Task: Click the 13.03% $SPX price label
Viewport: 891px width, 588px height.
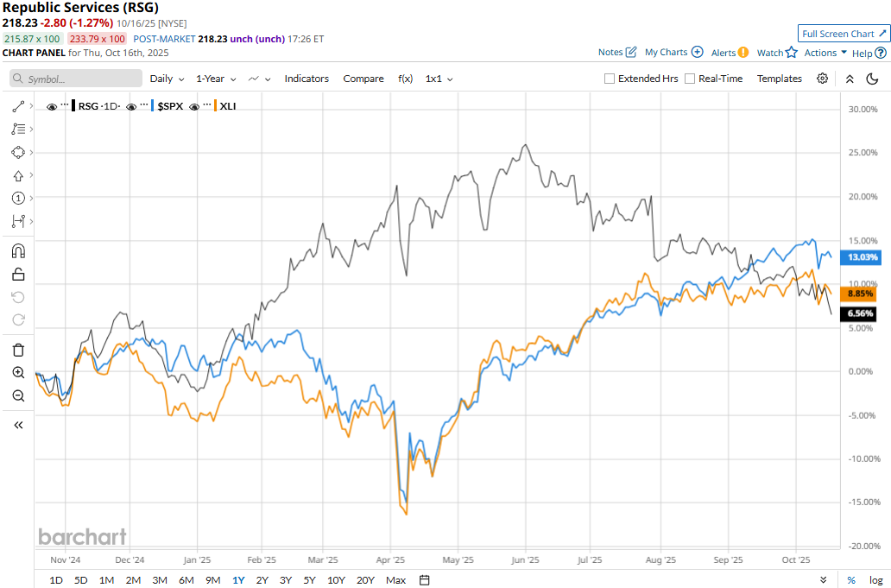Action: pyautogui.click(x=860, y=257)
